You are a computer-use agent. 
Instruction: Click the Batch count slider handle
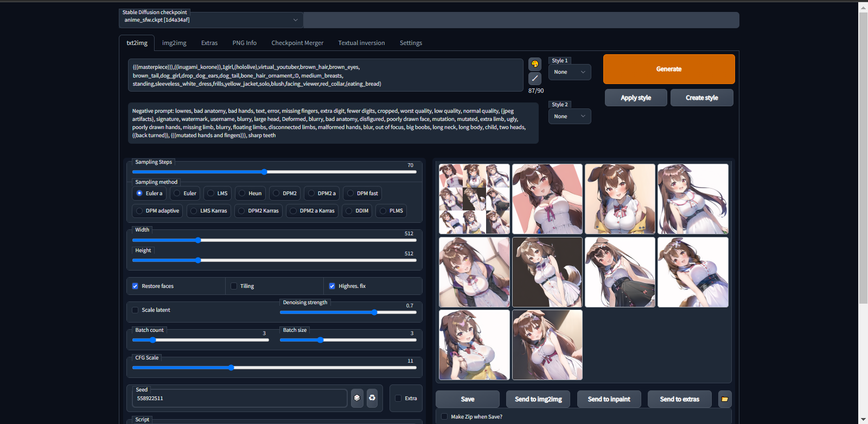[x=152, y=340]
